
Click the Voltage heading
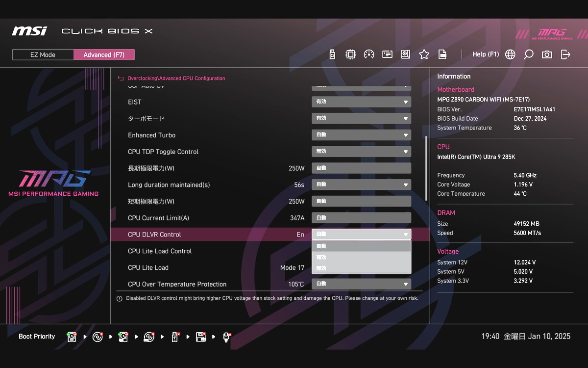pos(448,251)
